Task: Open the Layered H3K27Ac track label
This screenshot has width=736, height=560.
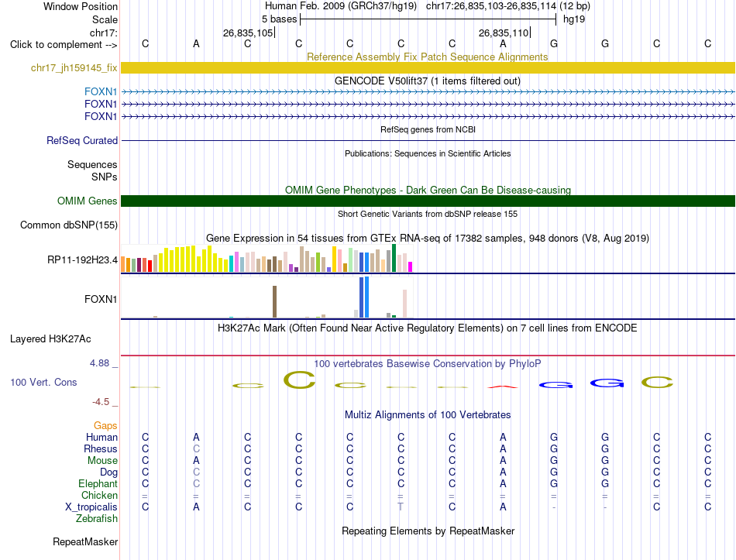Action: [x=50, y=339]
